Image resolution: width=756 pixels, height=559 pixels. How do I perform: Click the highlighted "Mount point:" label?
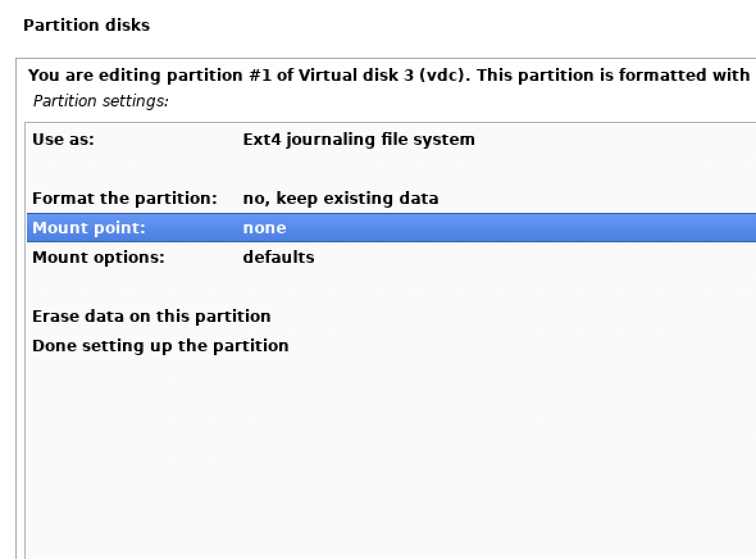[88, 228]
